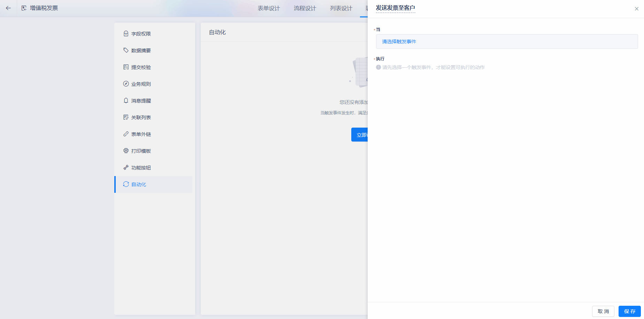Click the back arrow icon
This screenshot has width=644, height=319.
coord(8,8)
